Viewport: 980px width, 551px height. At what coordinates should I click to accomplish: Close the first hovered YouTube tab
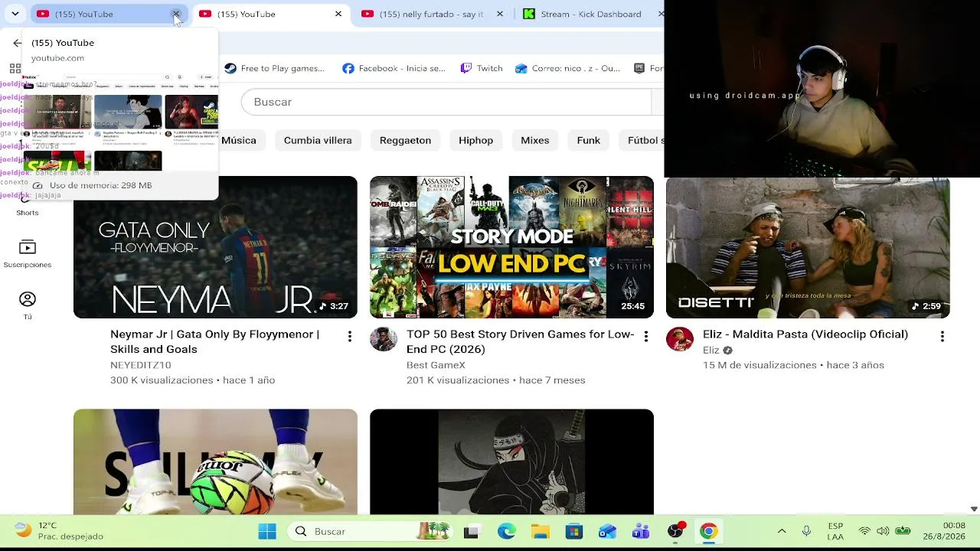pos(175,14)
